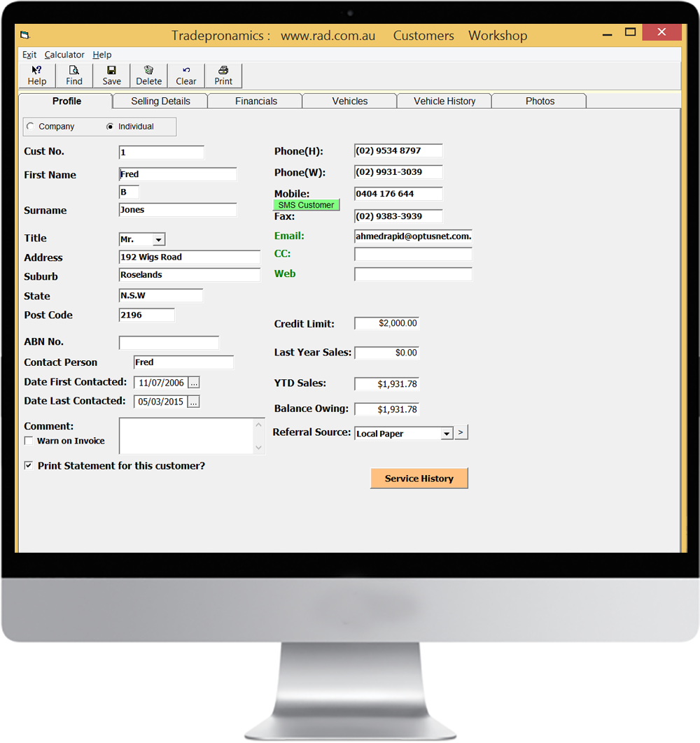Click the middle initial field containing B
This screenshot has height=743, width=700.
click(129, 192)
